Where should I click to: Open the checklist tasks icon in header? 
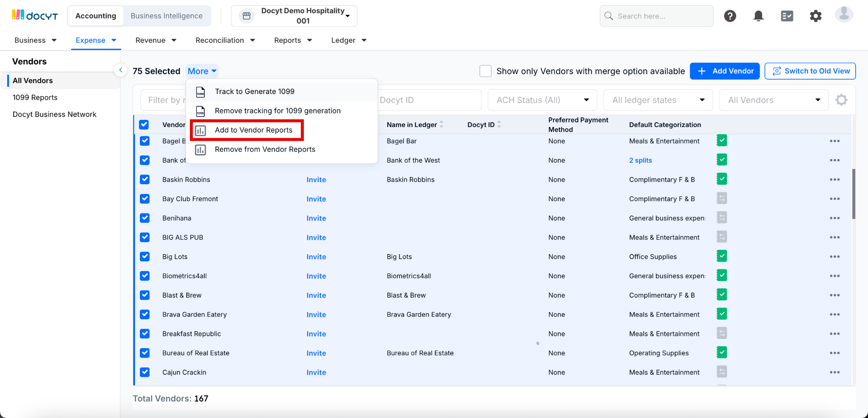click(787, 16)
